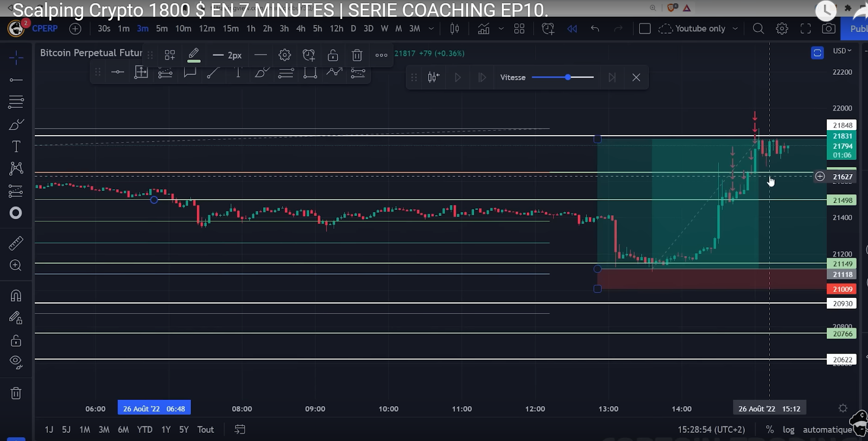
Task: Add a symbol to compare
Action: [x=75, y=29]
